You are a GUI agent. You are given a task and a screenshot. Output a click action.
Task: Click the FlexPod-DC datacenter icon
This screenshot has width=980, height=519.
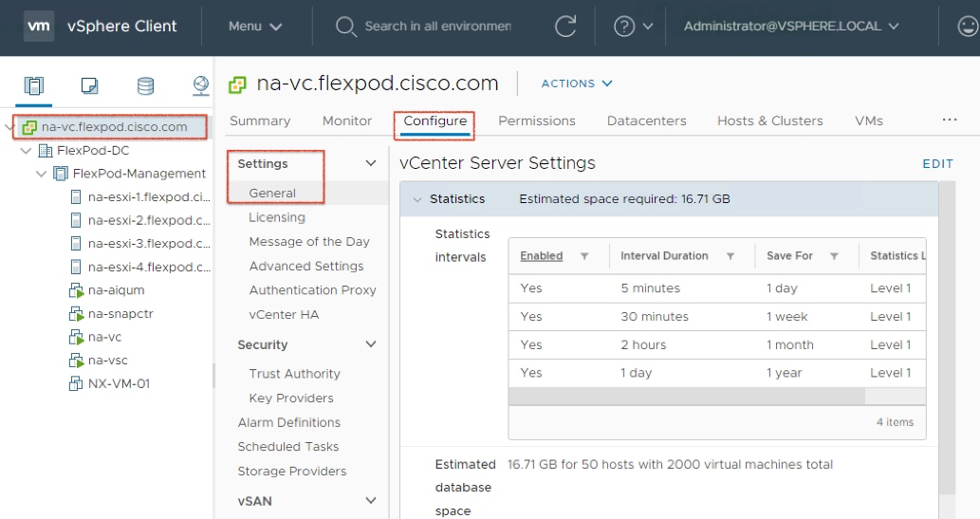click(46, 150)
